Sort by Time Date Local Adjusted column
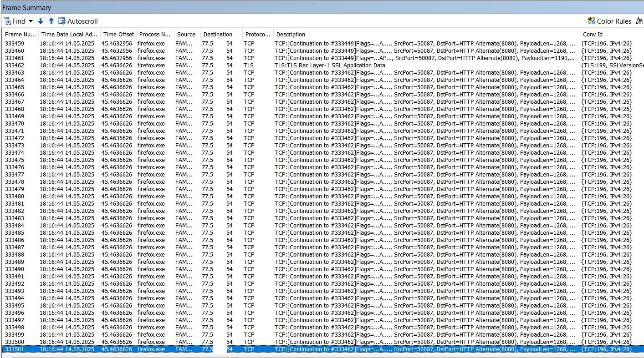This screenshot has height=358, width=644. tap(69, 34)
